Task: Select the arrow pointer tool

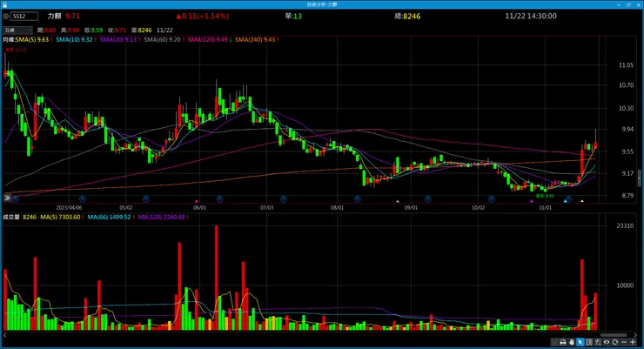Action: coord(580,342)
